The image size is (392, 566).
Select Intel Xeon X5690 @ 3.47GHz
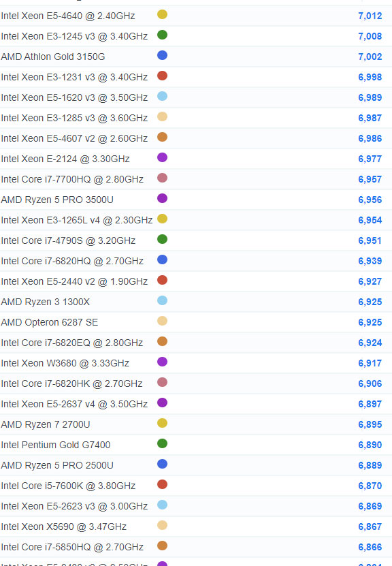[x=64, y=526]
